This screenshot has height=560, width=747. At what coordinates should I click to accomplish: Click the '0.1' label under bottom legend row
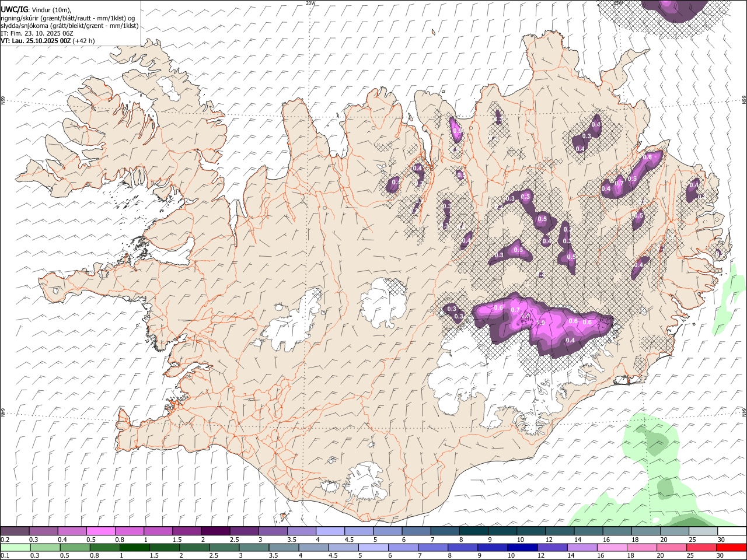tap(5, 556)
